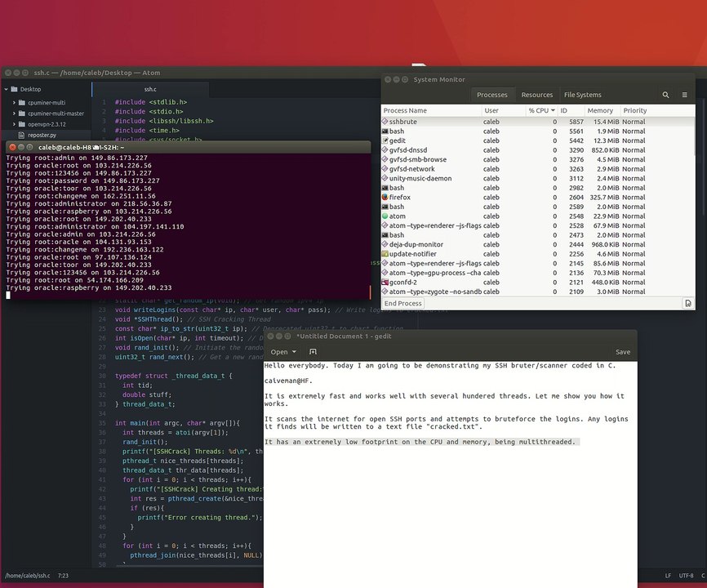Select the gvfsd-network process row
This screenshot has width=707, height=588.
(538, 169)
